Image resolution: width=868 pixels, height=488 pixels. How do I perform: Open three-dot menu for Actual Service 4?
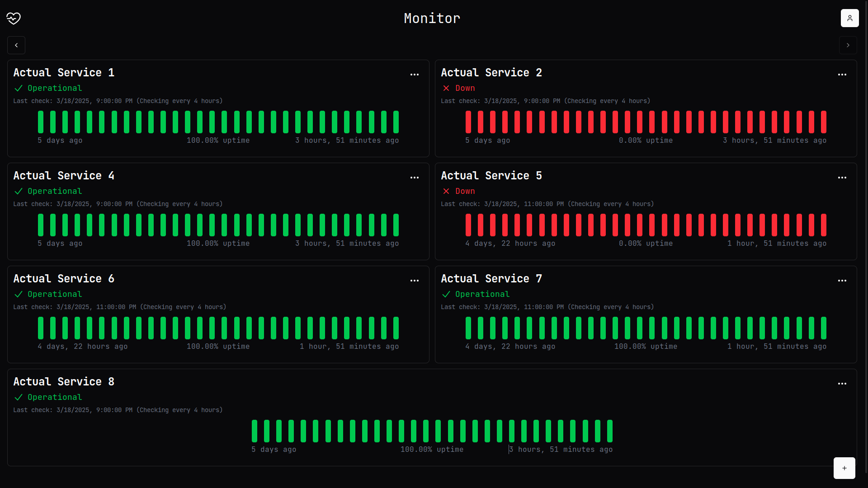[x=414, y=178]
